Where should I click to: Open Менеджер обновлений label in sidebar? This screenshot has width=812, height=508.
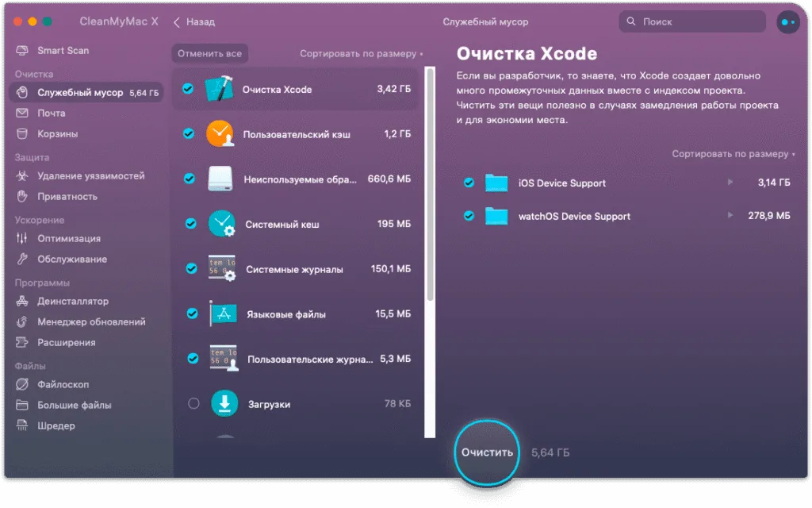(92, 322)
